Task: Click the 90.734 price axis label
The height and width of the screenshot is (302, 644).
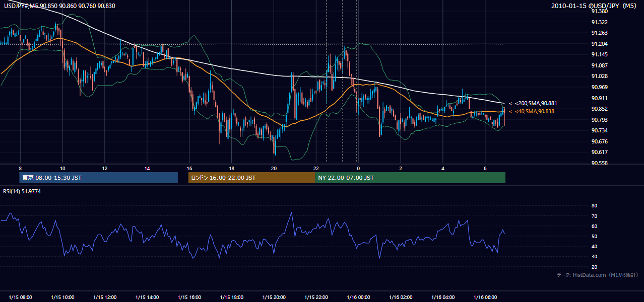Action: [x=600, y=130]
